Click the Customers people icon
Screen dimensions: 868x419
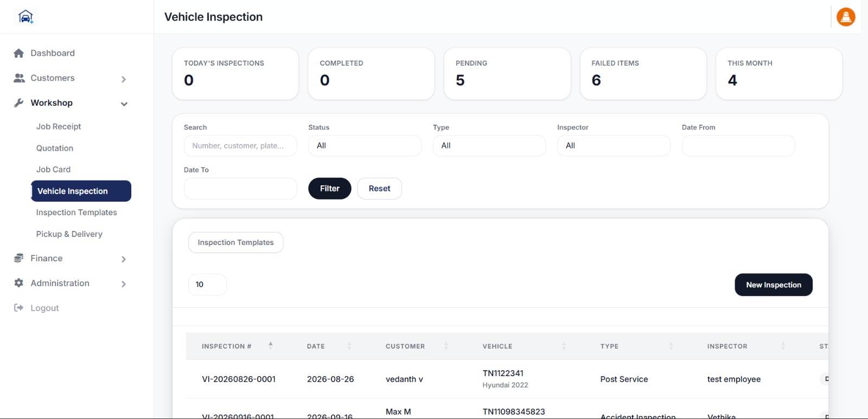pos(19,78)
